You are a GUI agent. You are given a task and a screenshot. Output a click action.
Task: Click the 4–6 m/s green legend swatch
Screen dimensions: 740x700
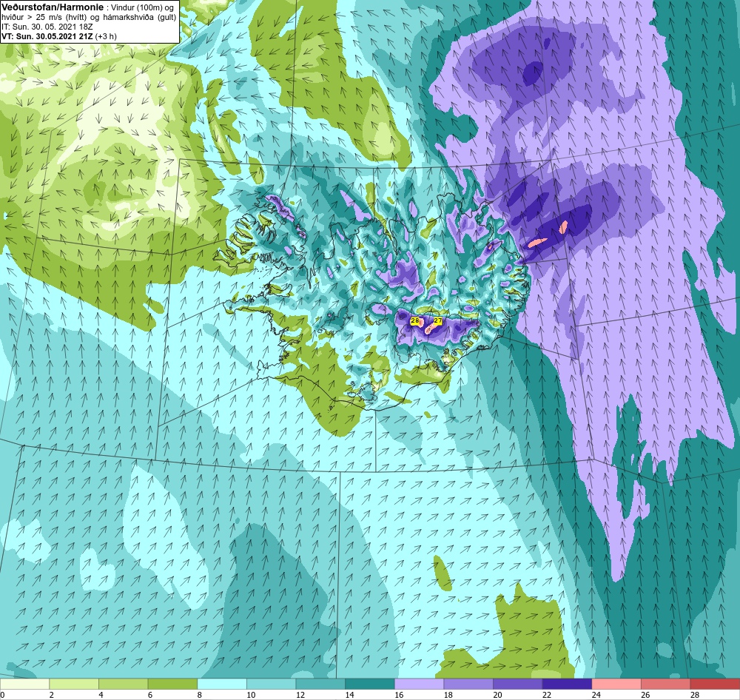click(x=123, y=684)
